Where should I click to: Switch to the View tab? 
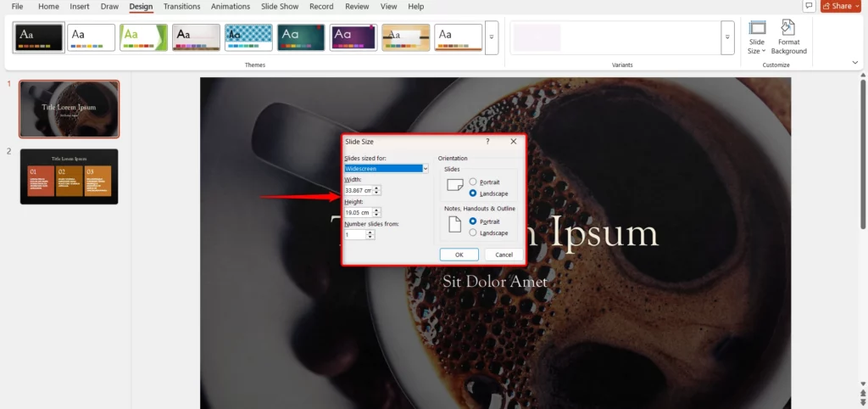click(388, 7)
